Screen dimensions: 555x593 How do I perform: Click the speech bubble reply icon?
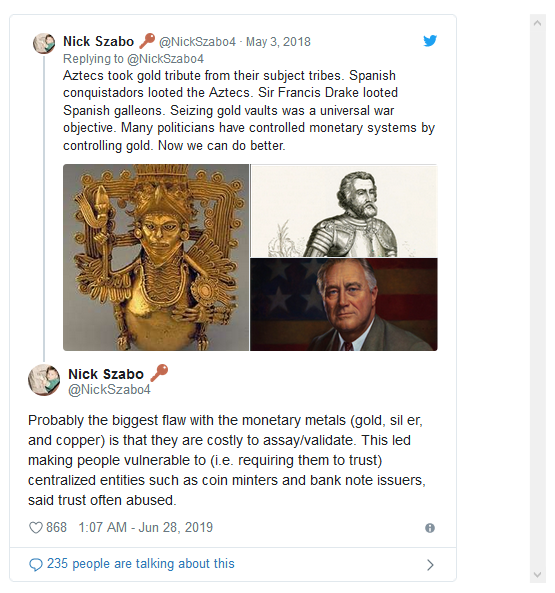pos(36,565)
